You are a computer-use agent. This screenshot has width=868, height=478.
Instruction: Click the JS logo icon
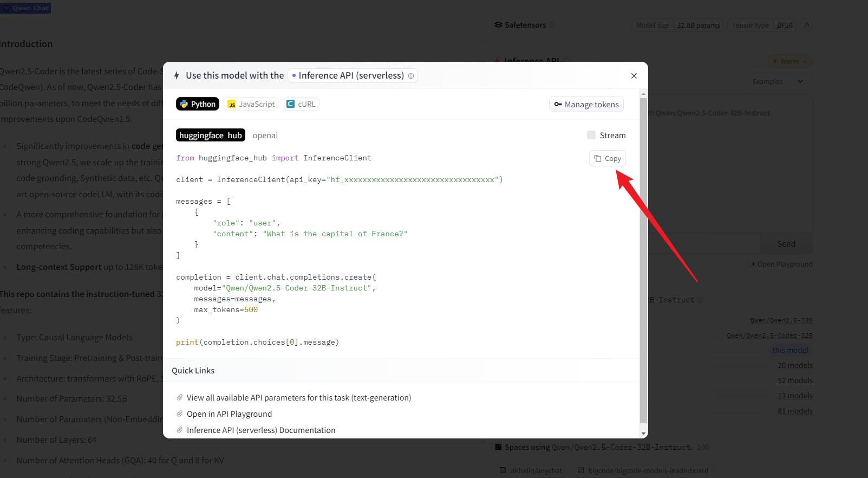232,104
